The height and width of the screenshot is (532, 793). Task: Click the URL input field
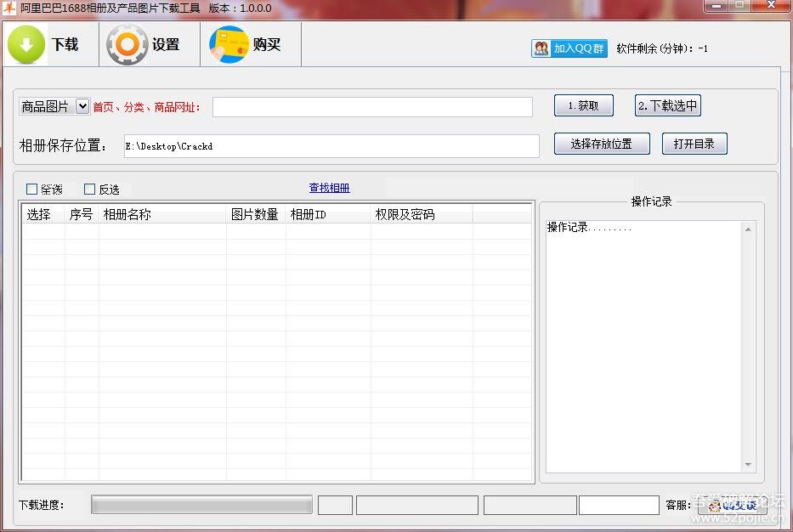coord(372,107)
